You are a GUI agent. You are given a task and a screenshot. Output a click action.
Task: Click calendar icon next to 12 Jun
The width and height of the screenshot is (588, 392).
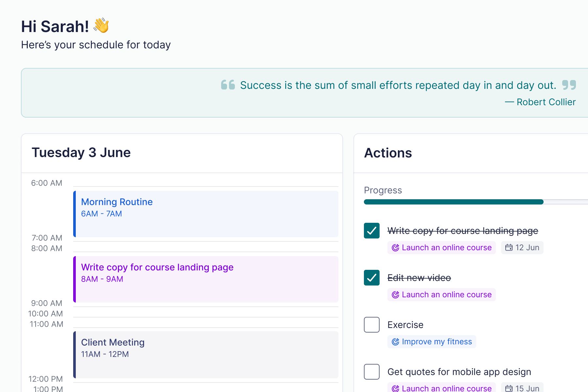[x=509, y=248]
